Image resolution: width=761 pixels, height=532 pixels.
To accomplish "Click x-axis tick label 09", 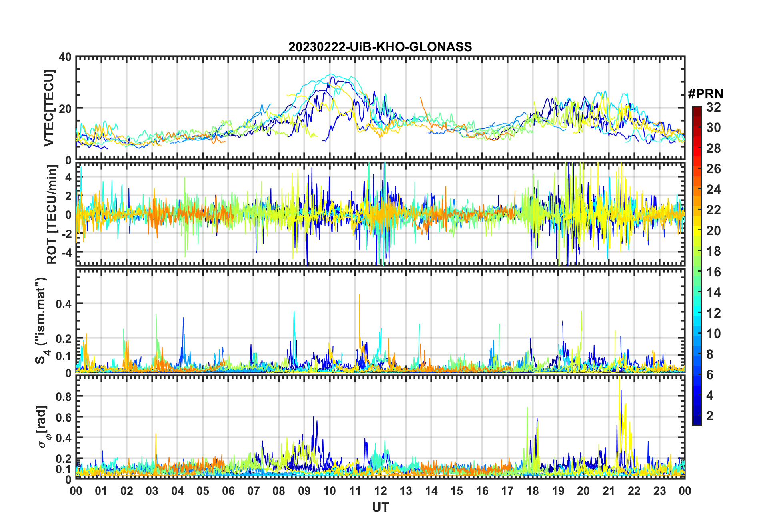I will [304, 491].
